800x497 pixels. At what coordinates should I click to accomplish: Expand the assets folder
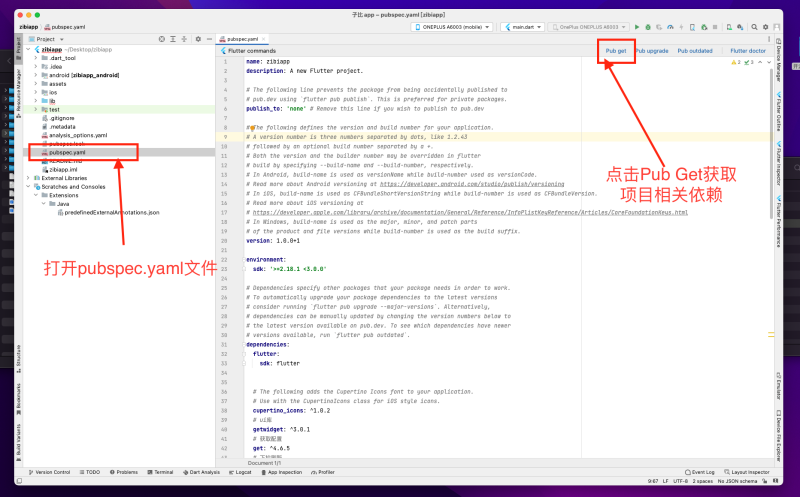(36, 84)
